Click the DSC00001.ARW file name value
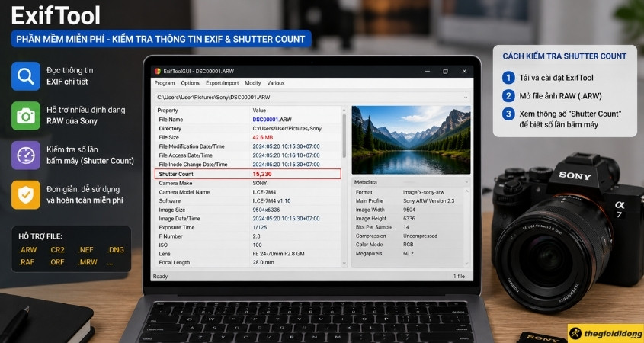This screenshot has width=644, height=343. click(272, 120)
